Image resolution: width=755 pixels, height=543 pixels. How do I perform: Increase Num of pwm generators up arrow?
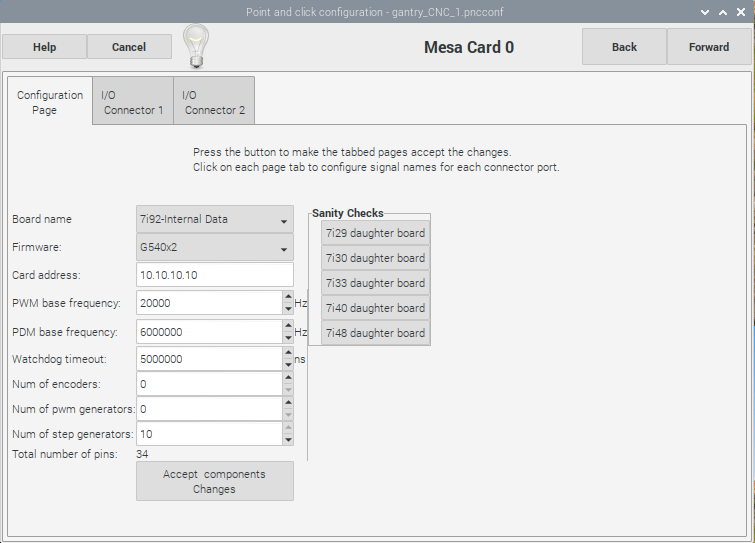288,403
